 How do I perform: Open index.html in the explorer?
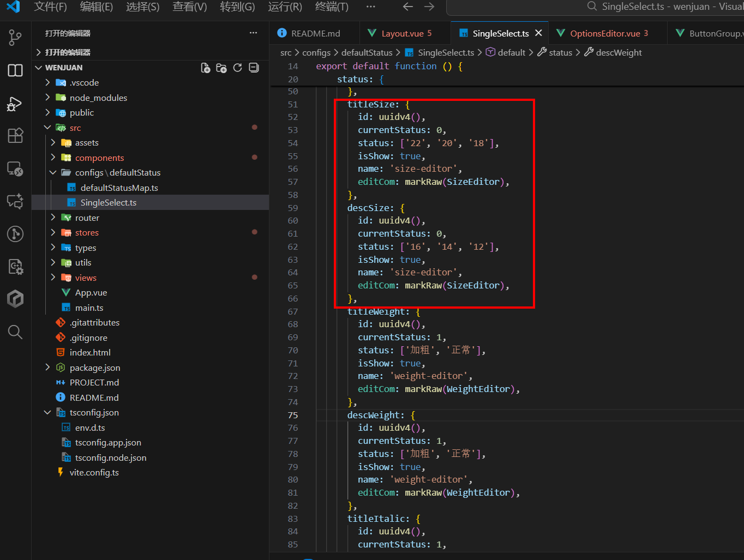click(x=90, y=353)
